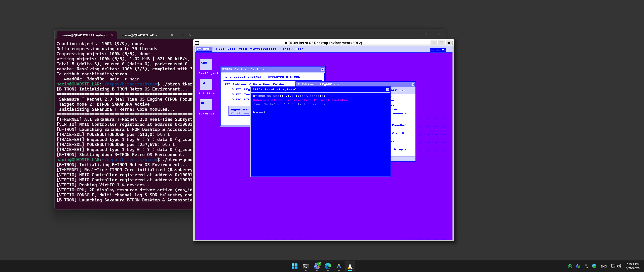Close the BTRON Cabinet Explorer window

pos(322,69)
